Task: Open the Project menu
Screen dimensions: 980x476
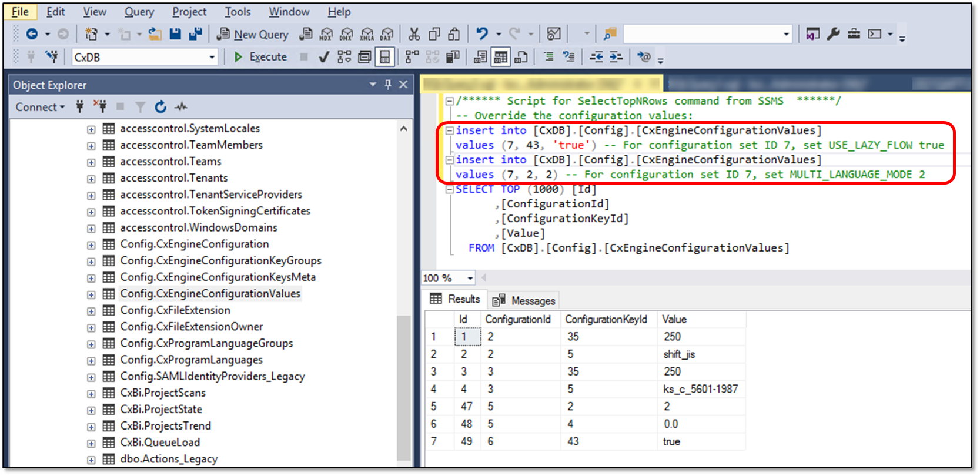Action: (189, 12)
